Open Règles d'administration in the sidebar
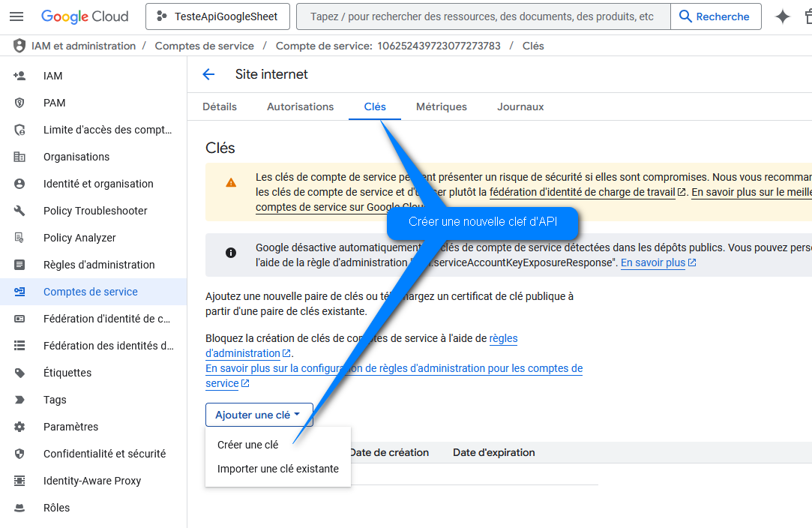Image resolution: width=812 pixels, height=528 pixels. click(x=93, y=264)
